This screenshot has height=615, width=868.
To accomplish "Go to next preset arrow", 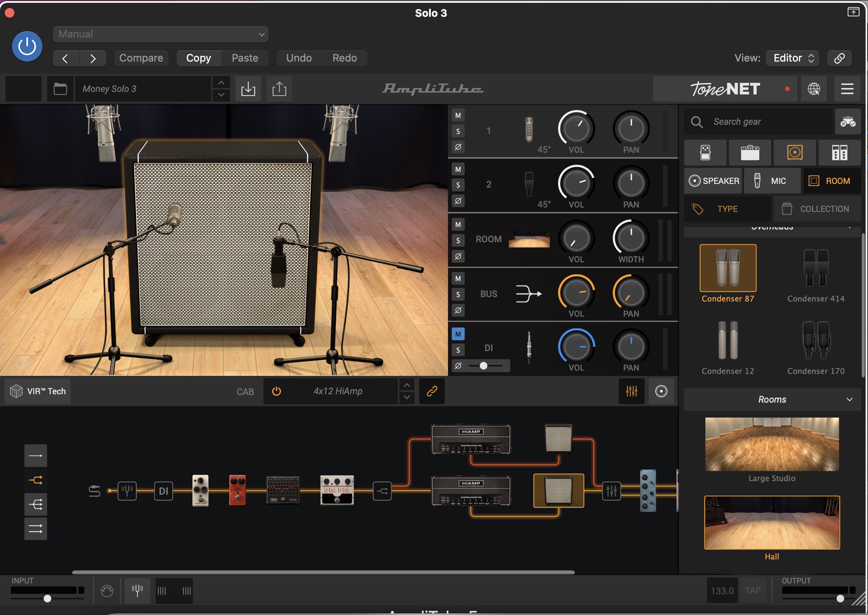I will pos(93,58).
